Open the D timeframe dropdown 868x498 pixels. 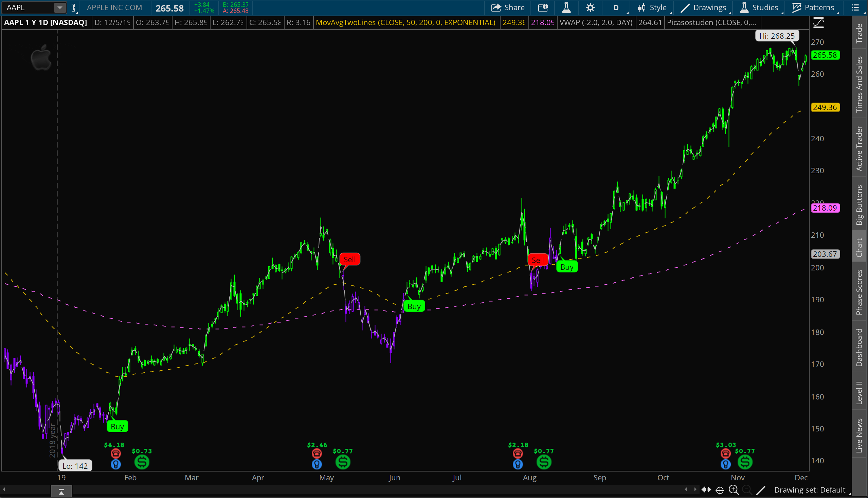click(x=616, y=7)
